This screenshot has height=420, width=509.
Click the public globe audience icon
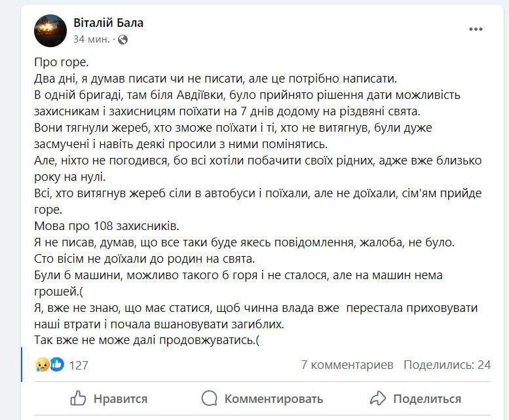(123, 39)
